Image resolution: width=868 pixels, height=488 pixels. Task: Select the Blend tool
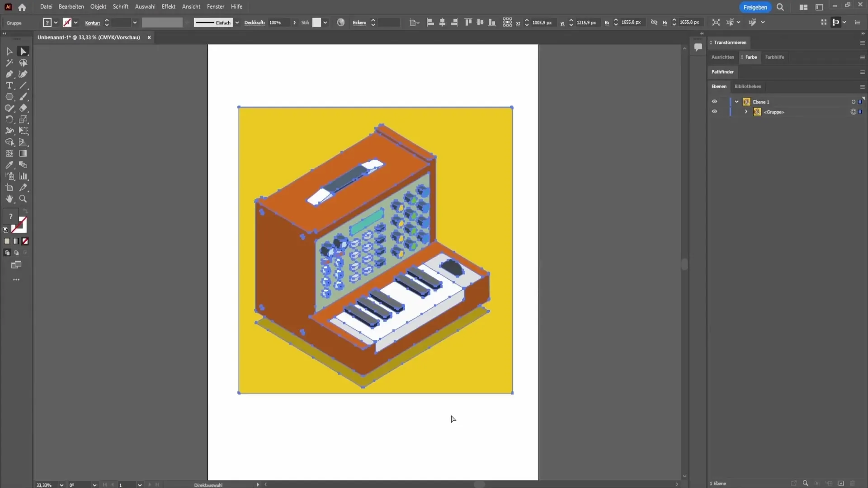point(23,165)
